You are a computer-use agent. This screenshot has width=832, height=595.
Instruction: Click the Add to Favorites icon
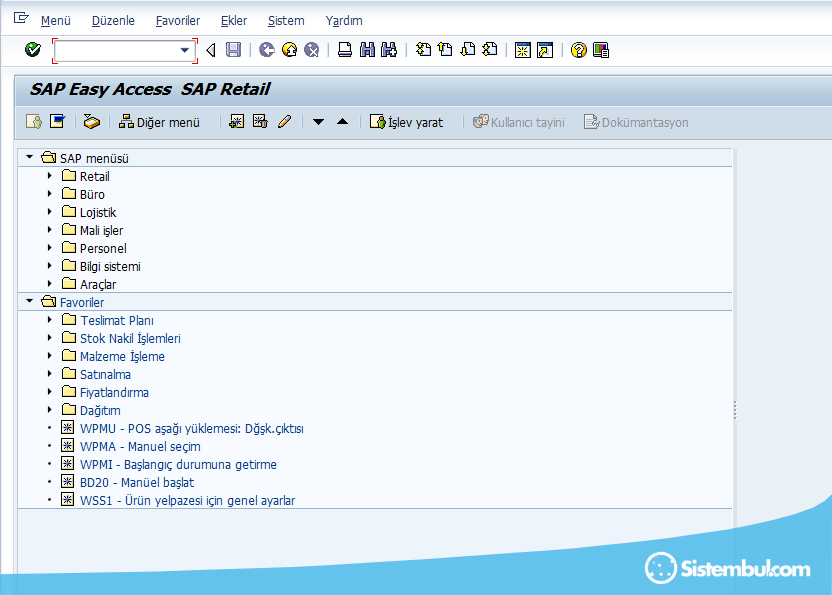(237, 122)
